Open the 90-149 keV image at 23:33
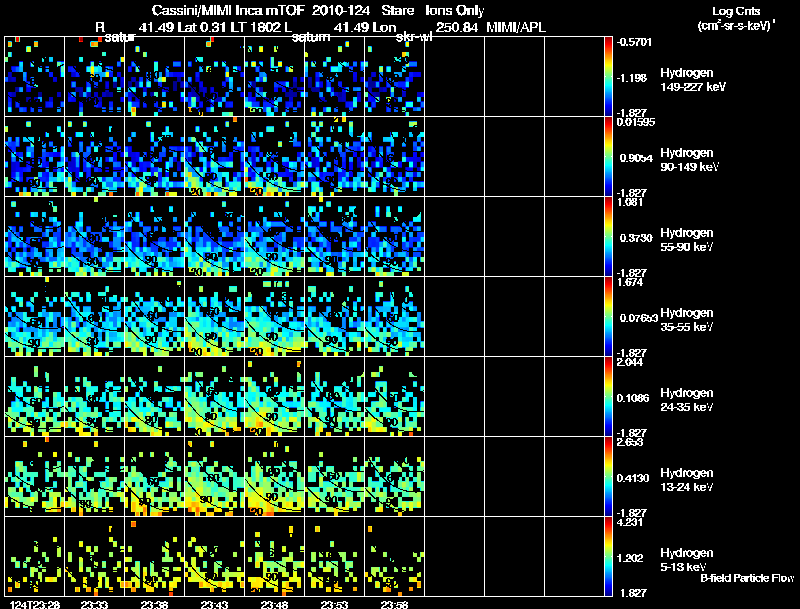800x609 pixels. point(94,157)
